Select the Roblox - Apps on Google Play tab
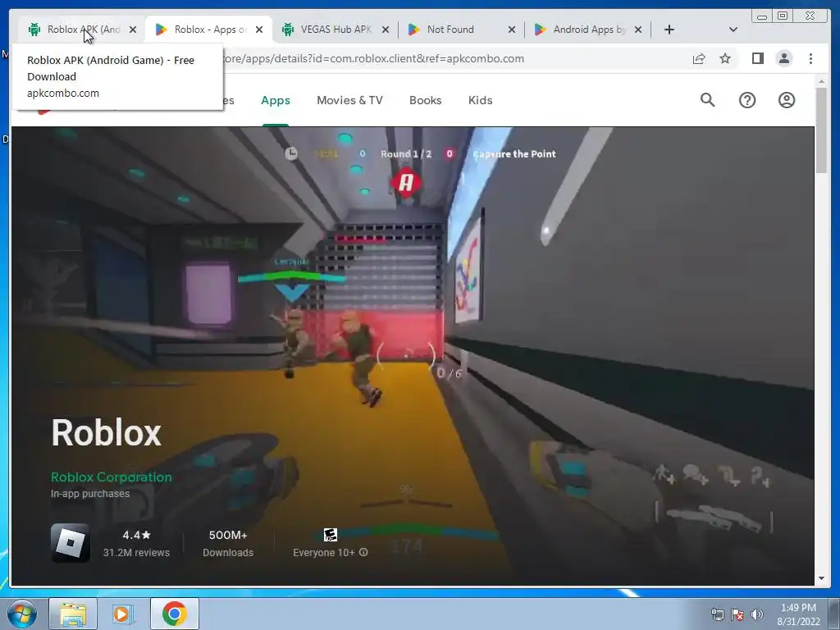This screenshot has height=630, width=840. [x=210, y=30]
